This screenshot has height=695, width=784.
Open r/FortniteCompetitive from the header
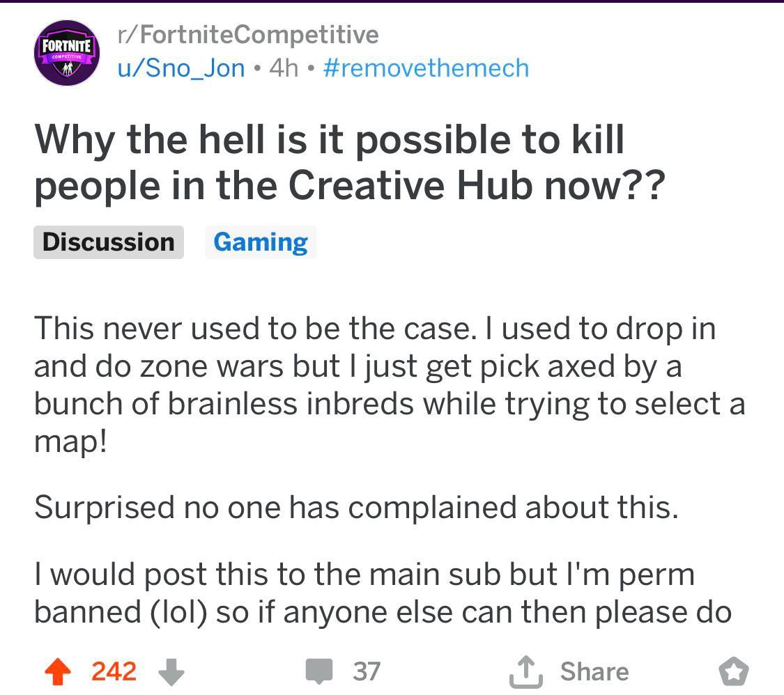[x=247, y=33]
